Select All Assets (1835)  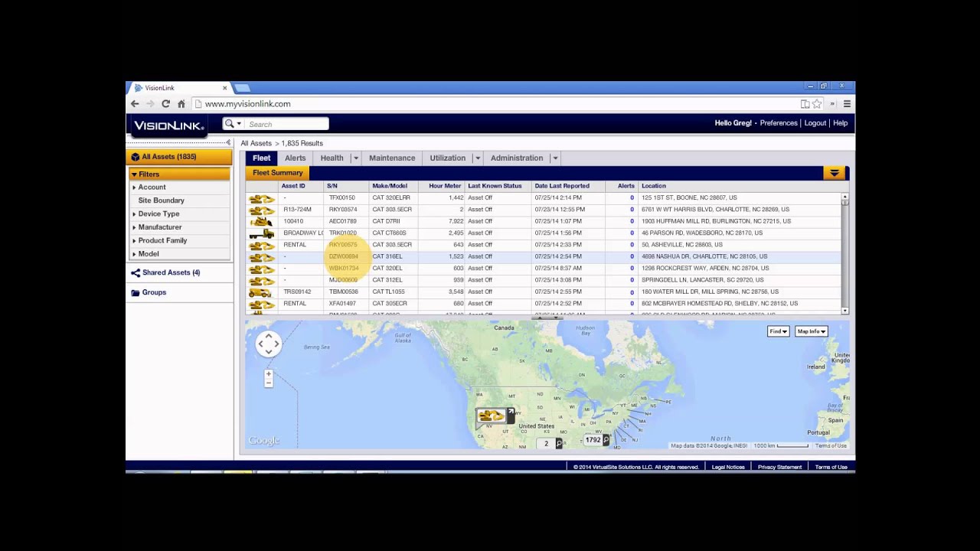click(179, 157)
